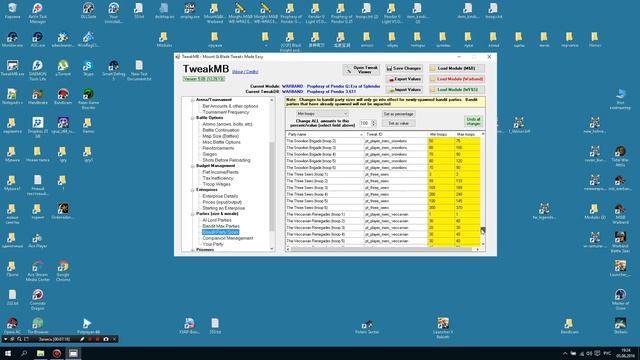This screenshot has height=360, width=640.
Task: Click Open Tweak Viewer button
Action: coord(361,70)
